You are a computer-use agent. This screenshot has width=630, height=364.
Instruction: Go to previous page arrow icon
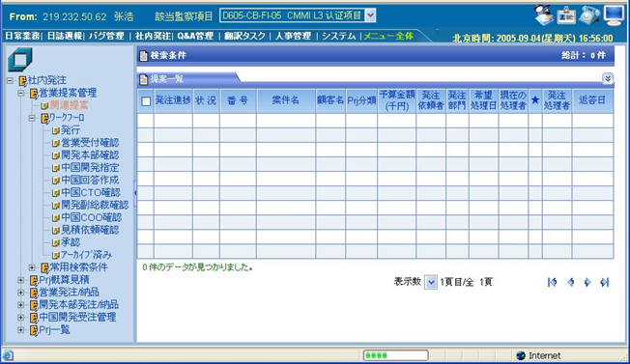[570, 282]
